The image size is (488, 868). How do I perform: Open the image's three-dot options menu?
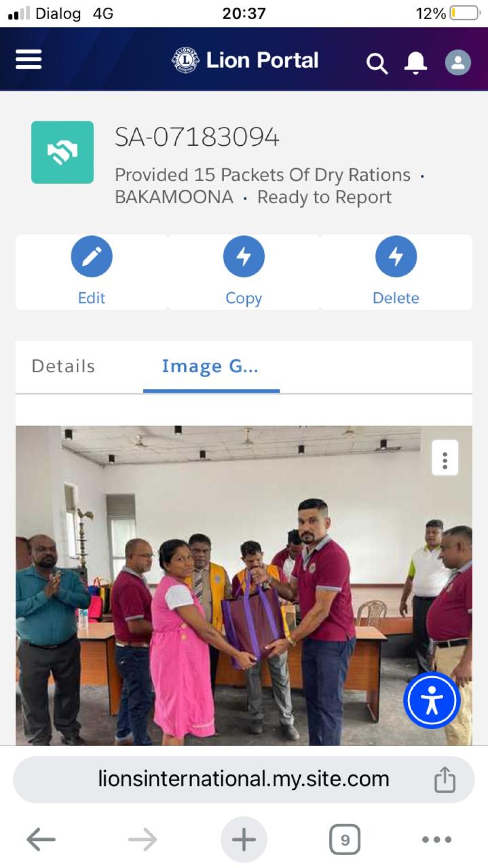click(x=445, y=458)
